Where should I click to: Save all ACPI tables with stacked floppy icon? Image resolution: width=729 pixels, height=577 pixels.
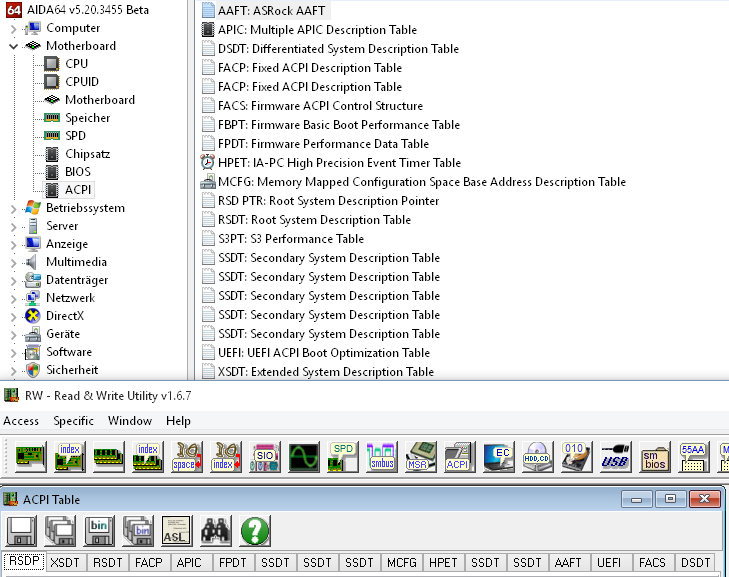[x=60, y=531]
